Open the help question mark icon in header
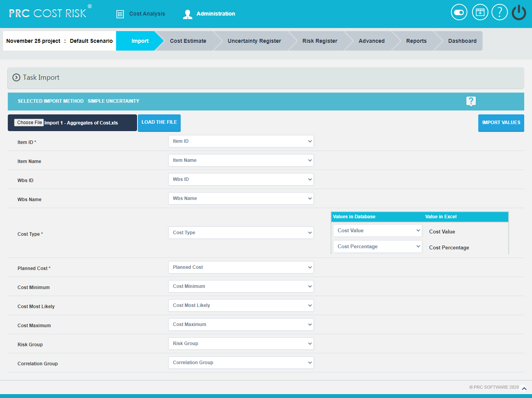Image resolution: width=532 pixels, height=398 pixels. pos(499,12)
